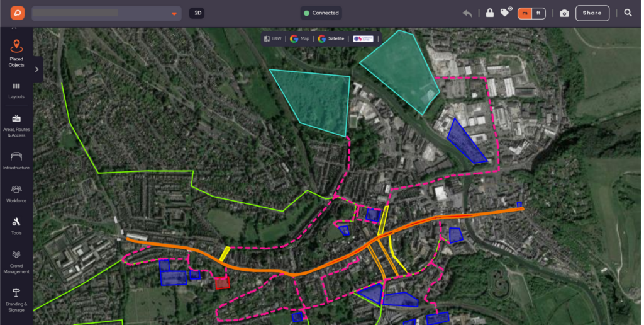Switch units to feet
644x325 pixels.
coord(538,13)
